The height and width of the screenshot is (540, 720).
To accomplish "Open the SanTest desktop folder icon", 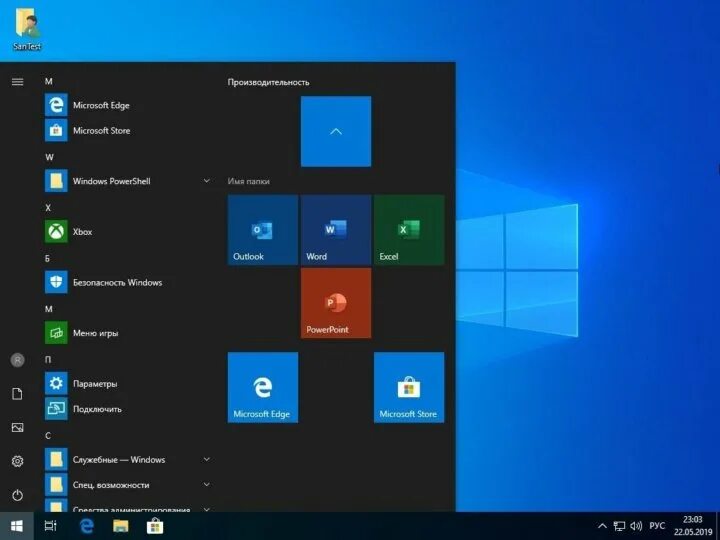I will tap(27, 30).
